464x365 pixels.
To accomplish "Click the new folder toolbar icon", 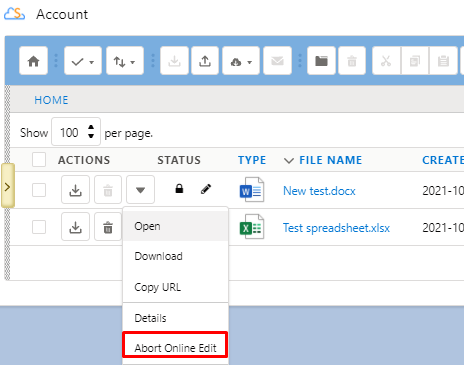I will tap(321, 61).
